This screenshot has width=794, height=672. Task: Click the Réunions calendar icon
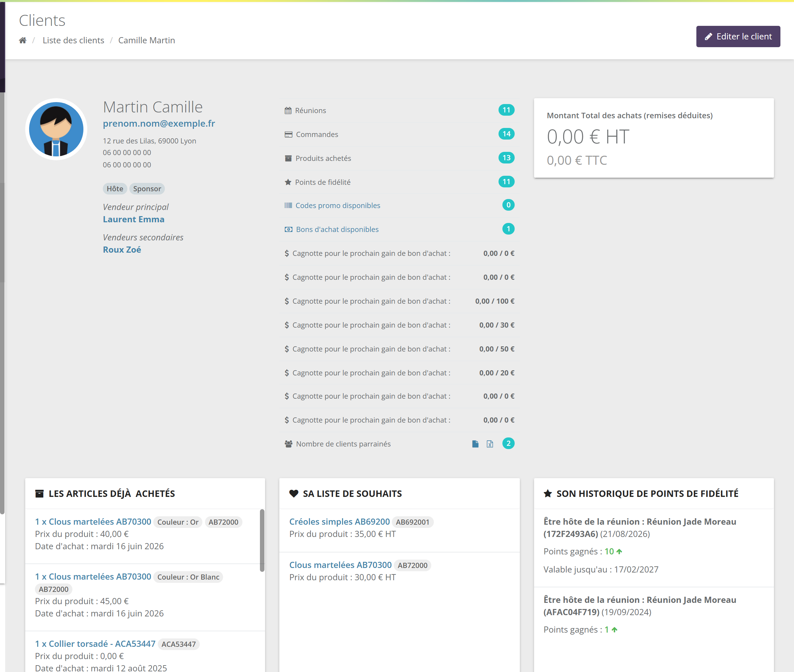288,110
